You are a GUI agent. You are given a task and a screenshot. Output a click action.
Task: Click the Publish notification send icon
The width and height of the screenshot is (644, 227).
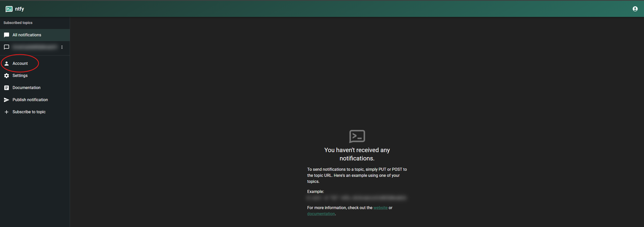coord(7,100)
